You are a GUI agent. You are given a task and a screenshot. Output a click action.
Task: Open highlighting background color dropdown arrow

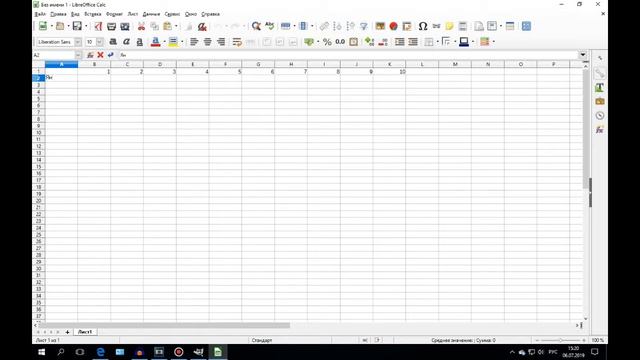click(182, 42)
